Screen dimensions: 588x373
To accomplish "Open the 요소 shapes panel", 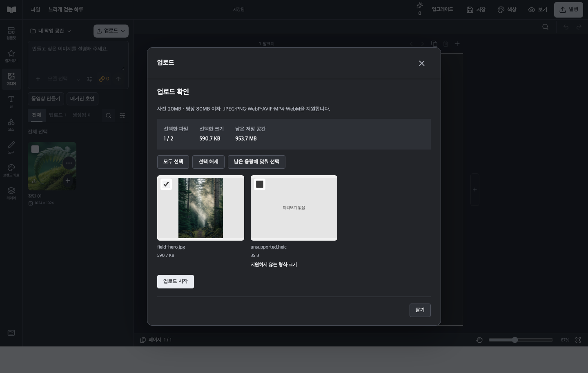I will 11,125.
